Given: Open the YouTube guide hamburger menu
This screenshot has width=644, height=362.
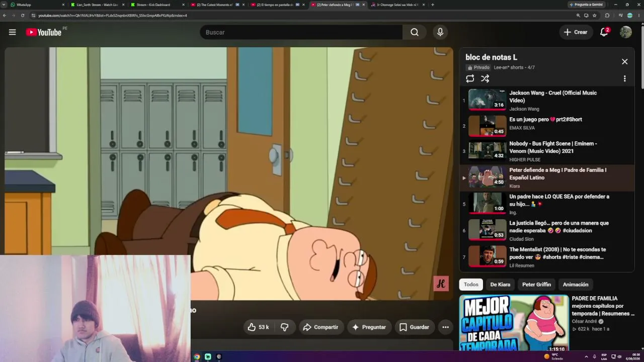Looking at the screenshot, I should [x=12, y=32].
